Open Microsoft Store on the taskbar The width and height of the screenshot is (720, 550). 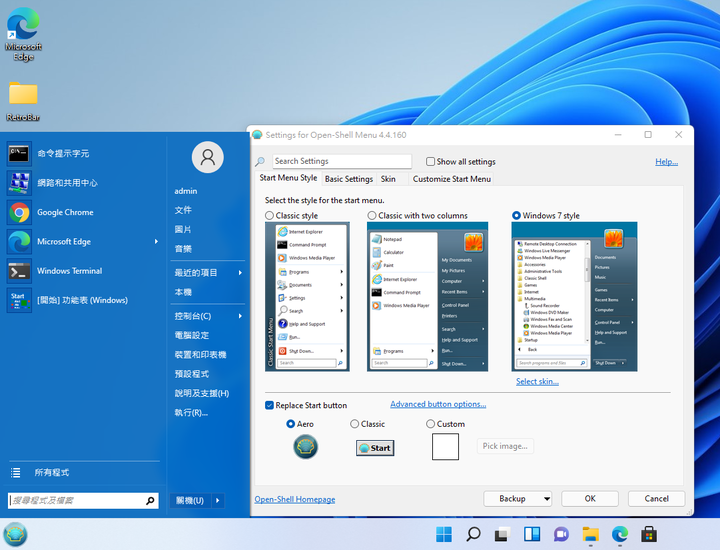coord(649,534)
